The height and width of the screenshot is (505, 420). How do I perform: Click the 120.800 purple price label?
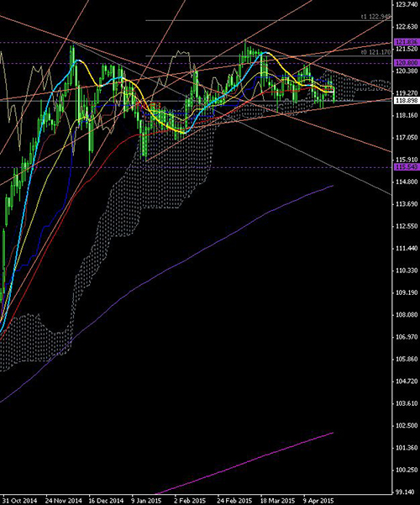click(x=407, y=63)
